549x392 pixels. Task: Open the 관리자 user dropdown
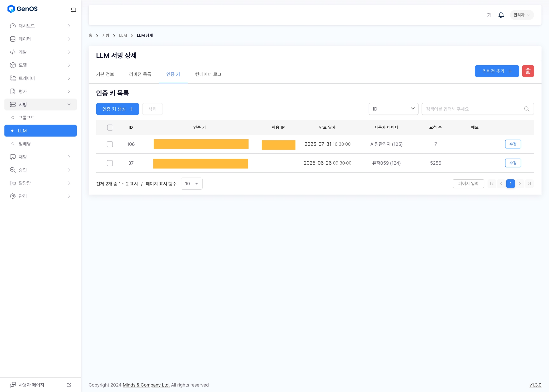pos(521,15)
